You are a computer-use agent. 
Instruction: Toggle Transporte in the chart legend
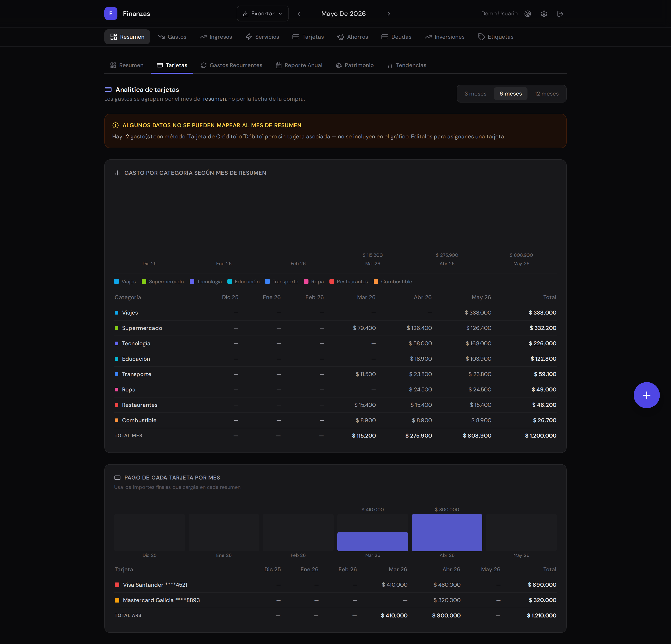(x=282, y=282)
